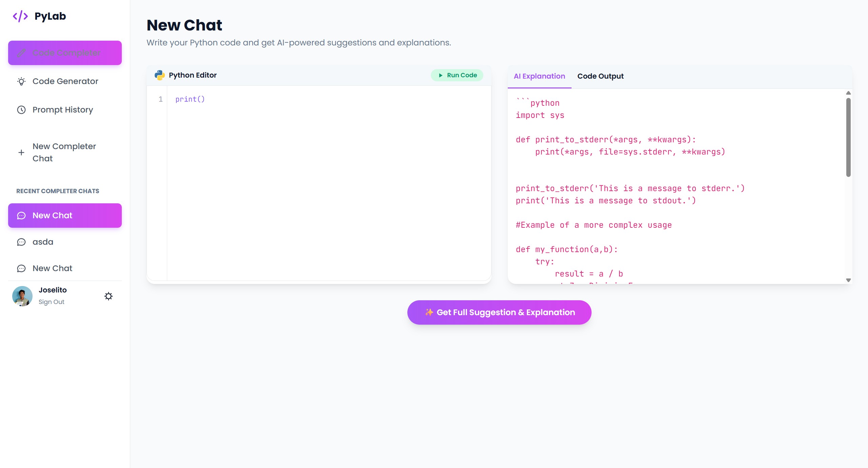The width and height of the screenshot is (868, 468).
Task: Click chat bubble icon on last New Chat
Action: click(21, 268)
